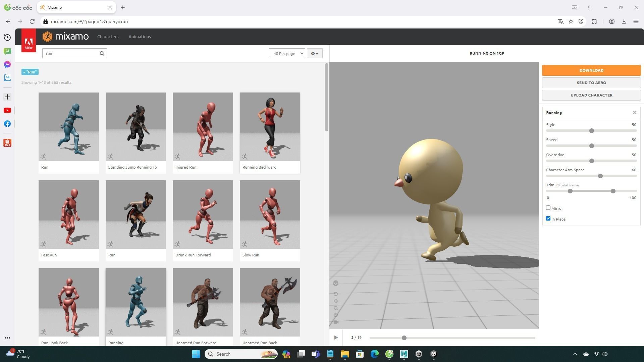
Task: Play the Running animation preview
Action: 336,338
